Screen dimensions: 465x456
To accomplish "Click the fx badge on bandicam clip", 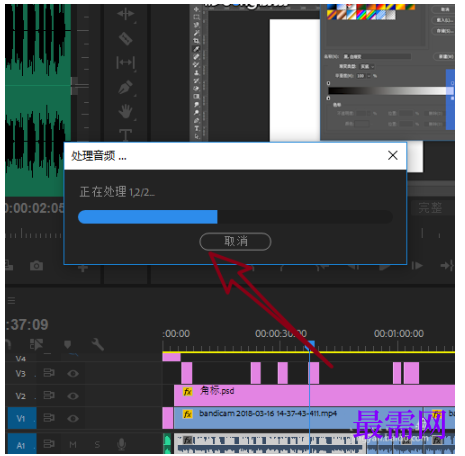I will pyautogui.click(x=188, y=414).
